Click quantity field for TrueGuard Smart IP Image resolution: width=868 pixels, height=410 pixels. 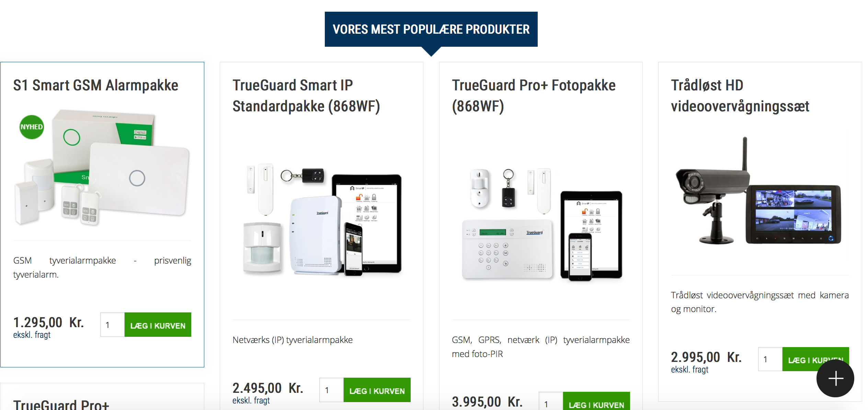pyautogui.click(x=331, y=390)
